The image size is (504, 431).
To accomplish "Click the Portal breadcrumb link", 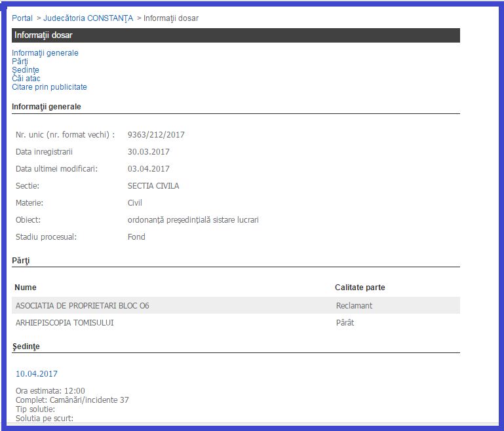I will 22,18.
